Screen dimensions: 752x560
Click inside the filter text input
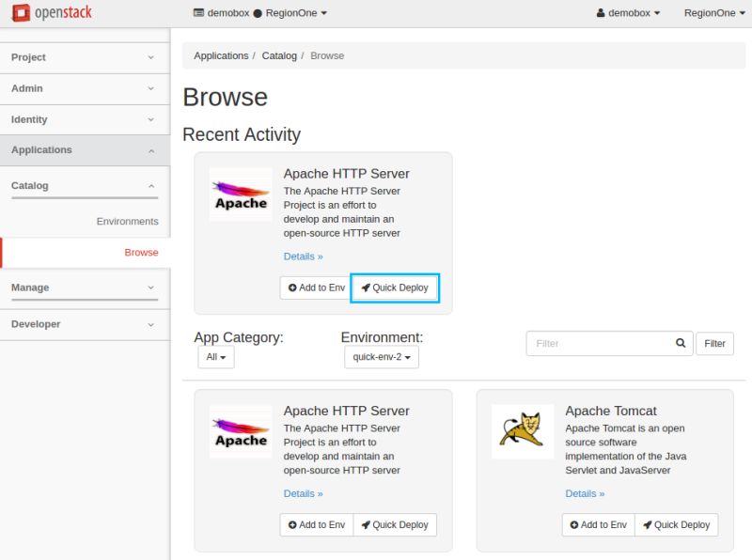coord(602,343)
